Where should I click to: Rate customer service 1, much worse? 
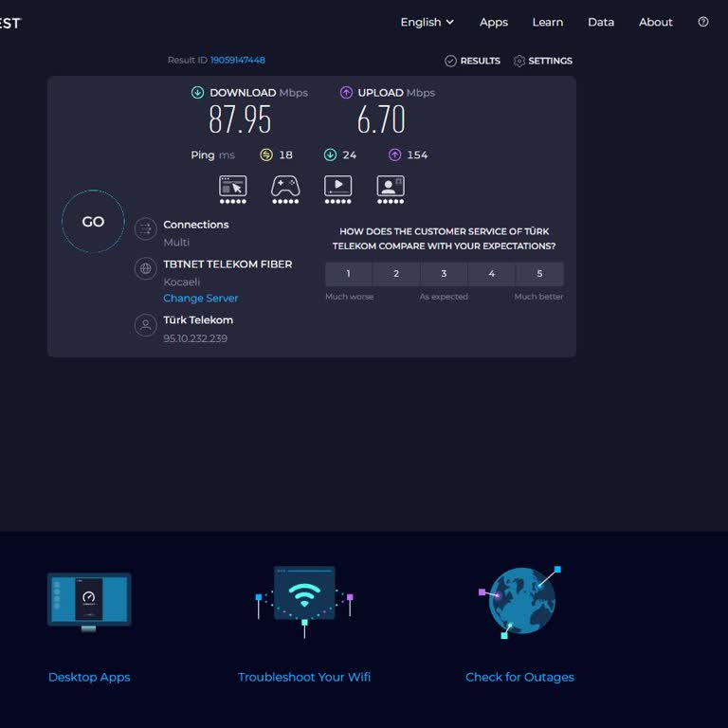(348, 273)
